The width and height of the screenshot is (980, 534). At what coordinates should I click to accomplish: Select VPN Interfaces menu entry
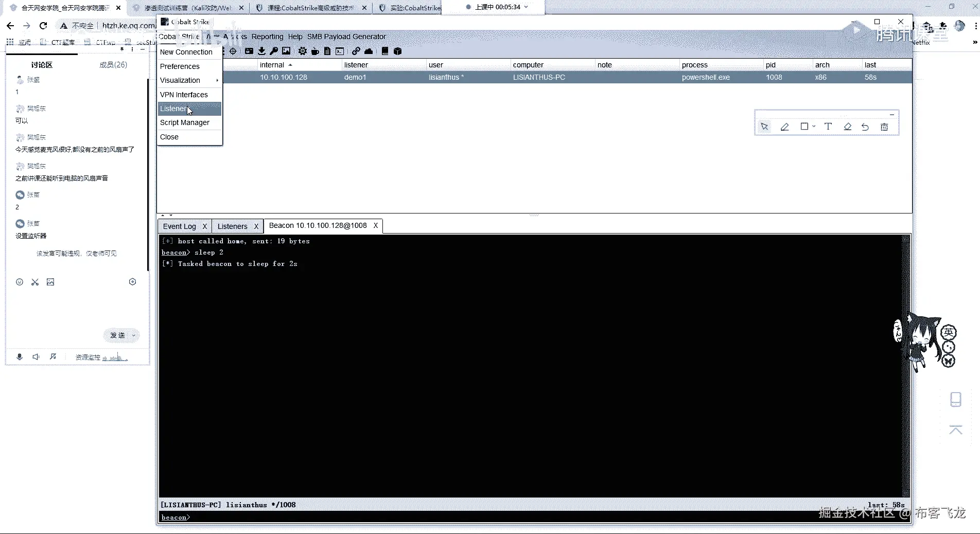coord(189,95)
